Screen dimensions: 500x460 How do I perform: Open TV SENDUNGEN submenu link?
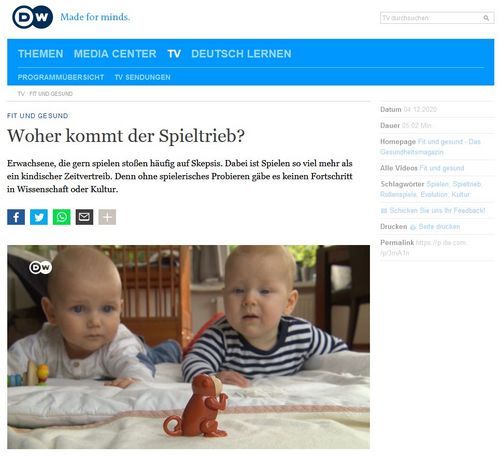tap(142, 77)
